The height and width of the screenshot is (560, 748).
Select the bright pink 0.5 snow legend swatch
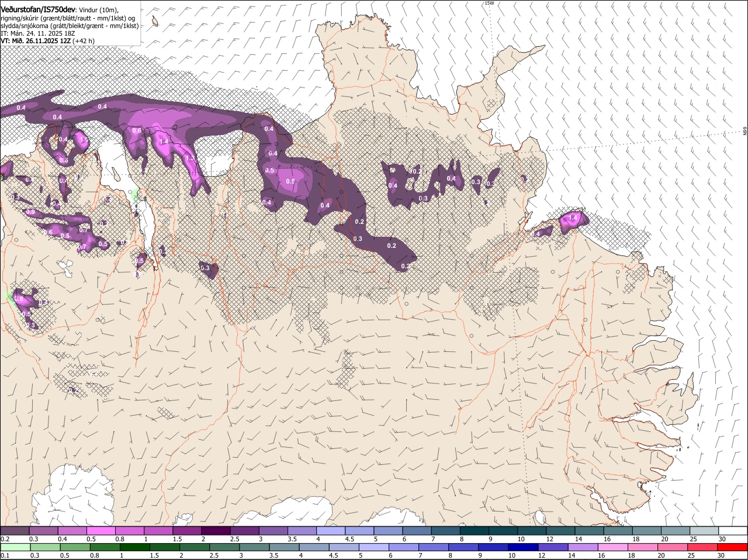click(101, 530)
